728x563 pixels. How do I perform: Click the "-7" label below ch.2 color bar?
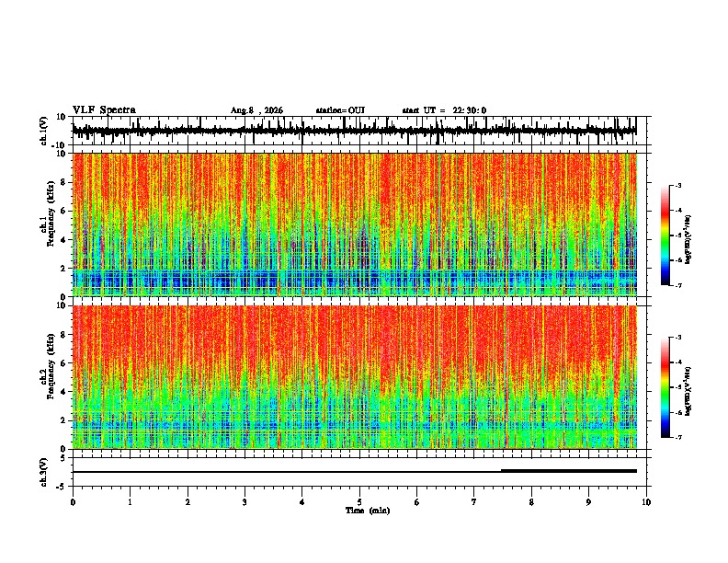tap(678, 438)
